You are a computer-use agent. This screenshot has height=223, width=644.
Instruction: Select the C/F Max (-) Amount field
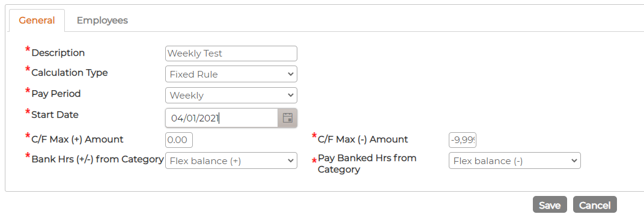coord(462,139)
